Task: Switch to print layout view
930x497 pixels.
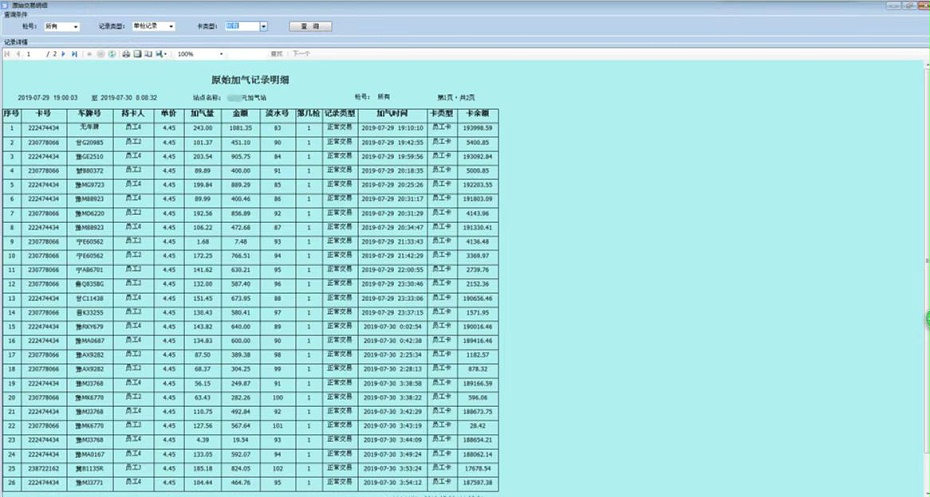Action: coord(136,54)
